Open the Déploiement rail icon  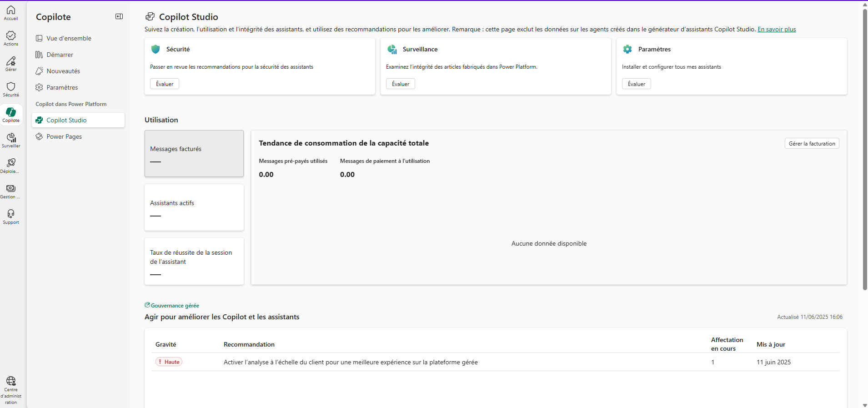(x=11, y=163)
